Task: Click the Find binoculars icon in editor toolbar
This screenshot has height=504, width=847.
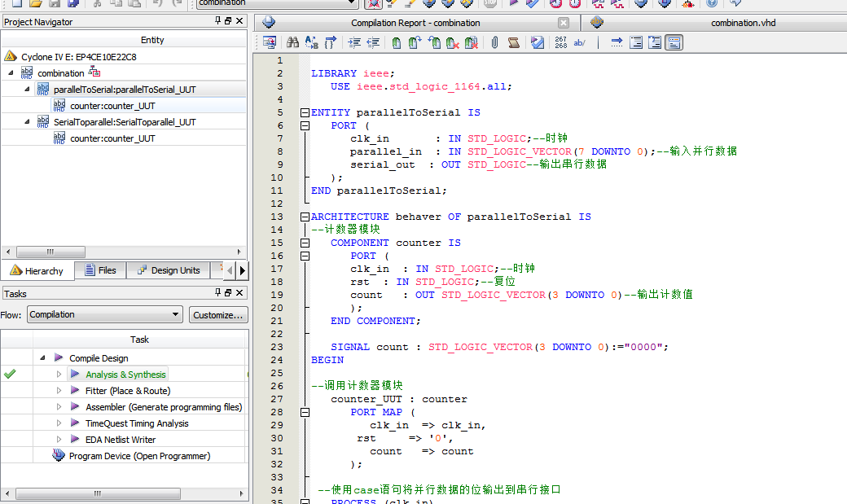Action: [292, 42]
